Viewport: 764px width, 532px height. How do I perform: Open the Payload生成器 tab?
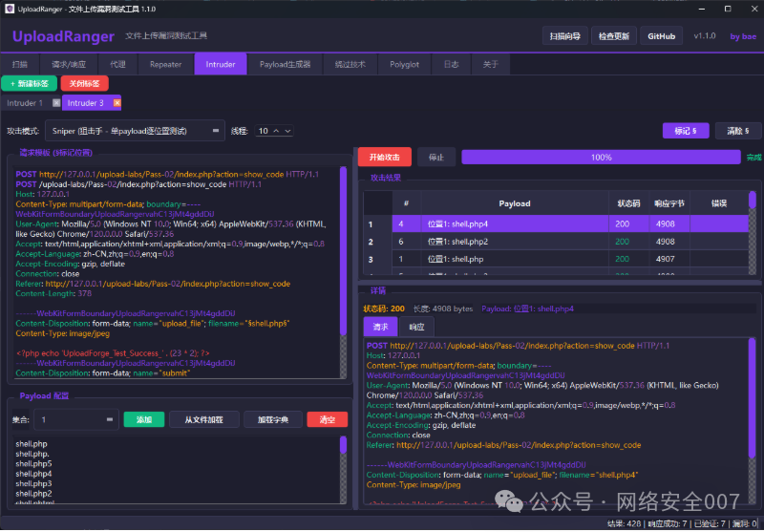click(x=285, y=64)
